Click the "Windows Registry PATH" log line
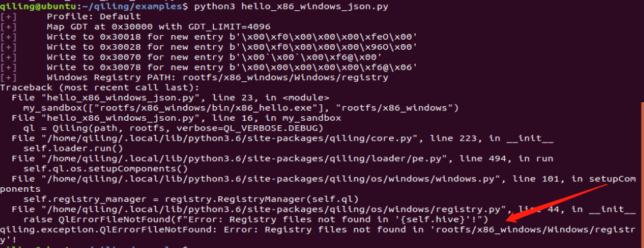The image size is (644, 248). (217, 77)
